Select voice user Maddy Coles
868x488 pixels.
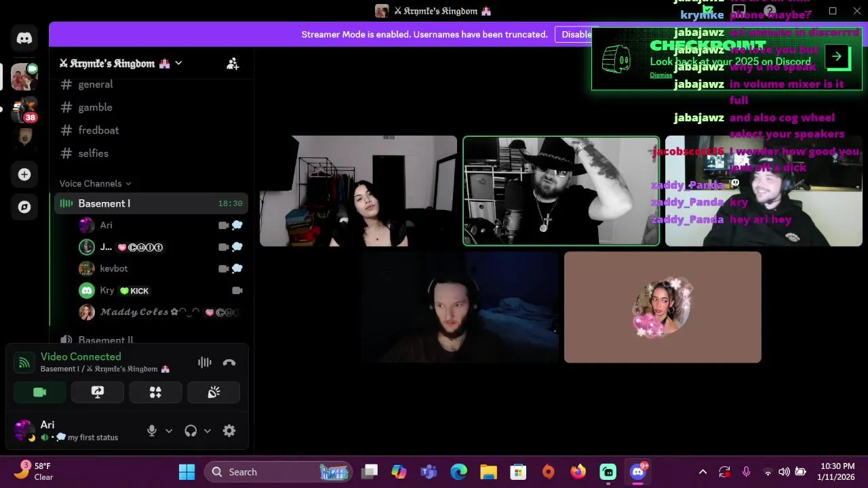tap(161, 312)
